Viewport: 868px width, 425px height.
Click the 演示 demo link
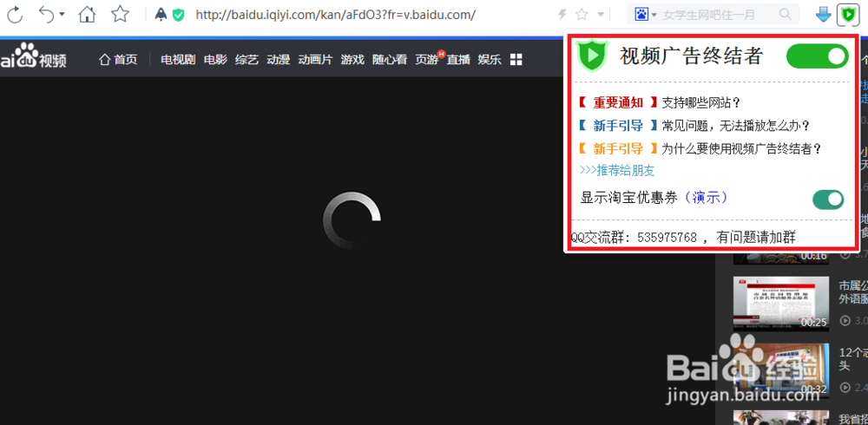point(705,198)
